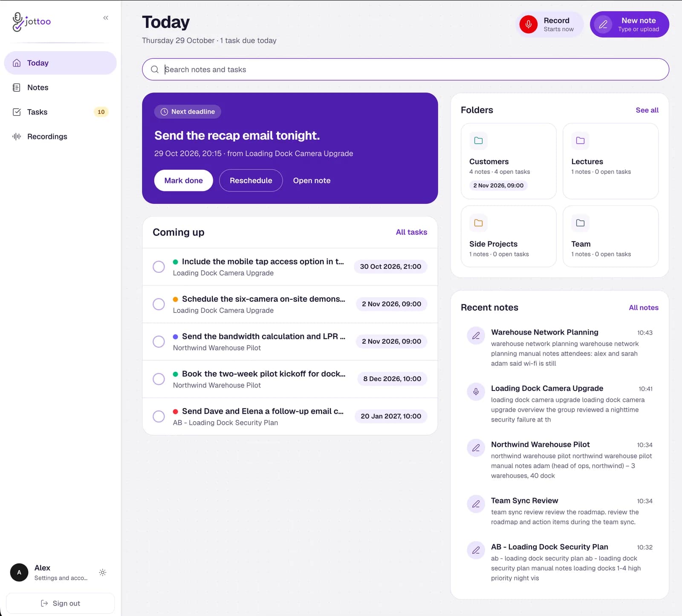Click the Next deadline badge

[x=188, y=112]
